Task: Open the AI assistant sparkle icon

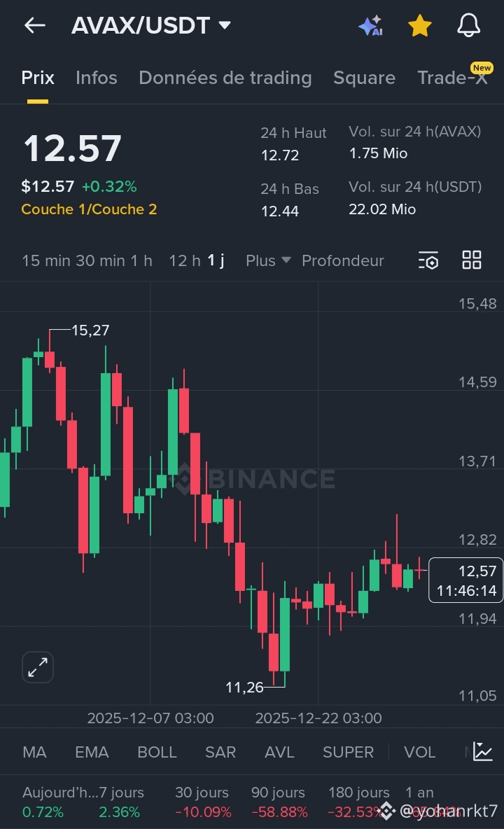Action: pyautogui.click(x=371, y=25)
